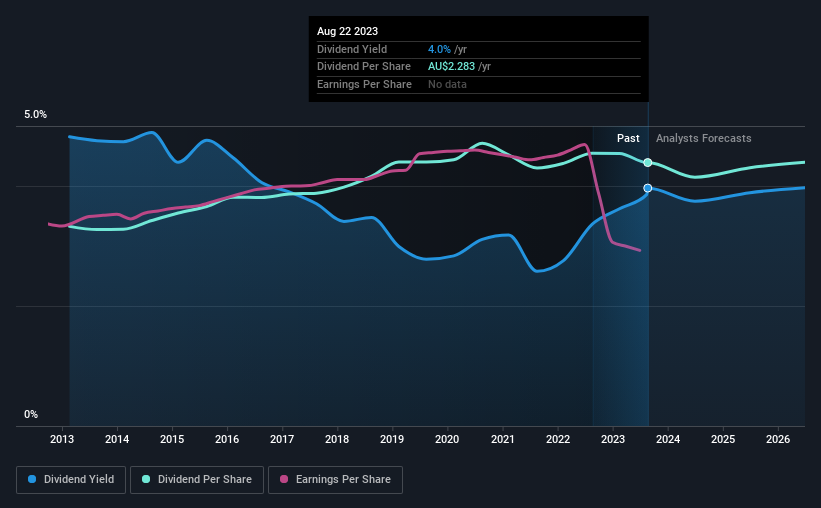Click the 2016 x-axis year label
This screenshot has width=821, height=508.
(x=227, y=439)
